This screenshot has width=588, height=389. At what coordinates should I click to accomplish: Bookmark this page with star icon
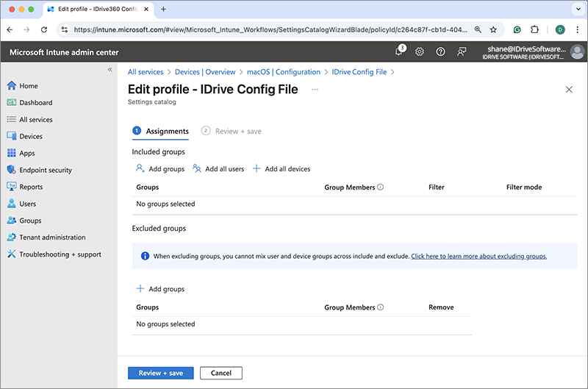coord(493,30)
